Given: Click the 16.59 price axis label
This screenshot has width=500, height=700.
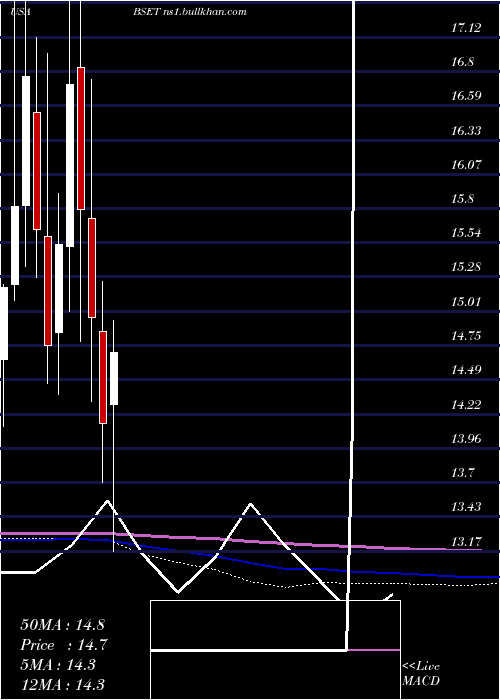Looking at the screenshot, I should (466, 96).
